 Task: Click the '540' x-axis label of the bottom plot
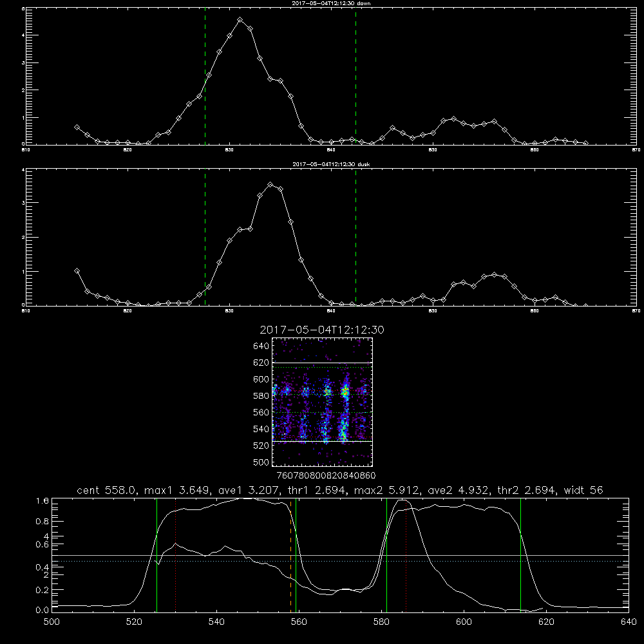tap(216, 622)
